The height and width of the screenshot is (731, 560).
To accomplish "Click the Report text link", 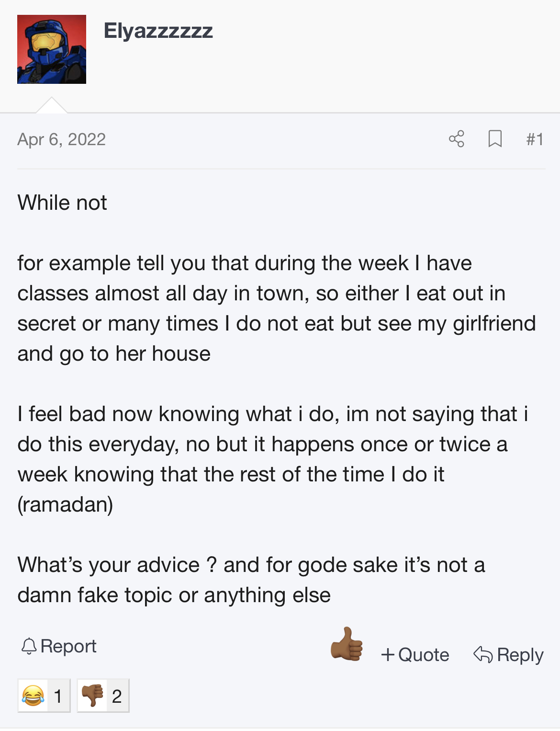I will pos(68,646).
